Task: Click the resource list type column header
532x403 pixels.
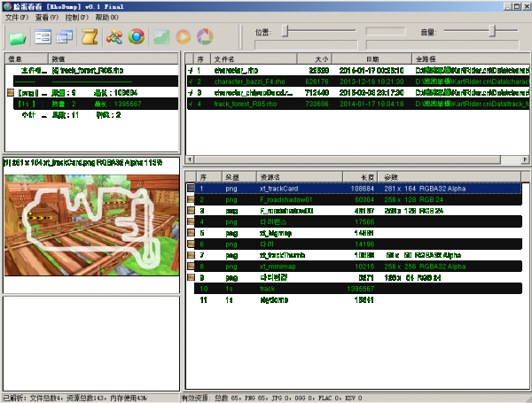Action: tap(239, 177)
